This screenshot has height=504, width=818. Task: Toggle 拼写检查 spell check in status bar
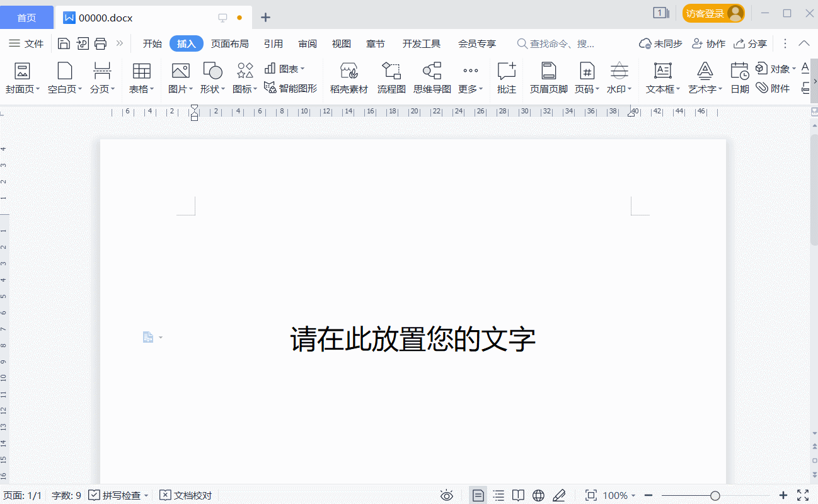(x=117, y=495)
